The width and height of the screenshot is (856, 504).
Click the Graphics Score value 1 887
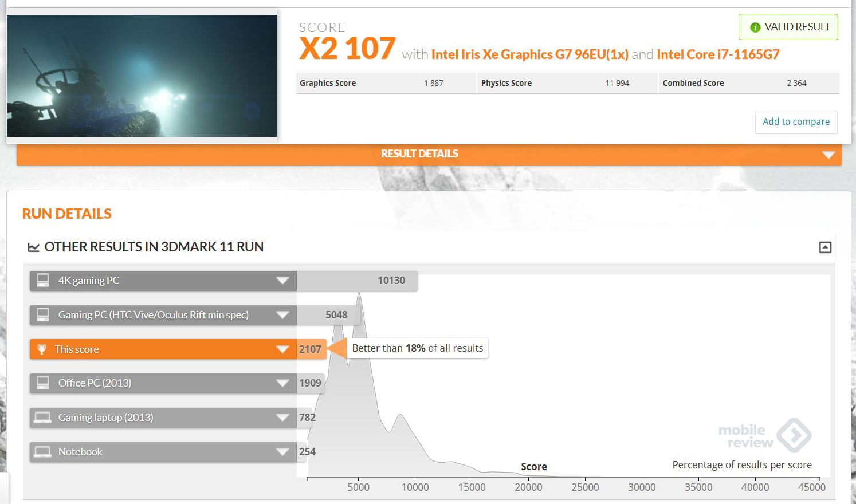[x=434, y=83]
